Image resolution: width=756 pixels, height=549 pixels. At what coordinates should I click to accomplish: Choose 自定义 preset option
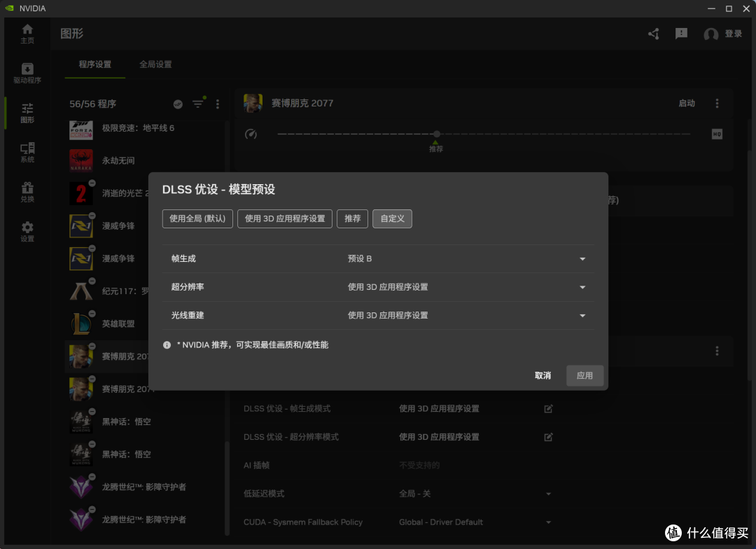(x=393, y=218)
